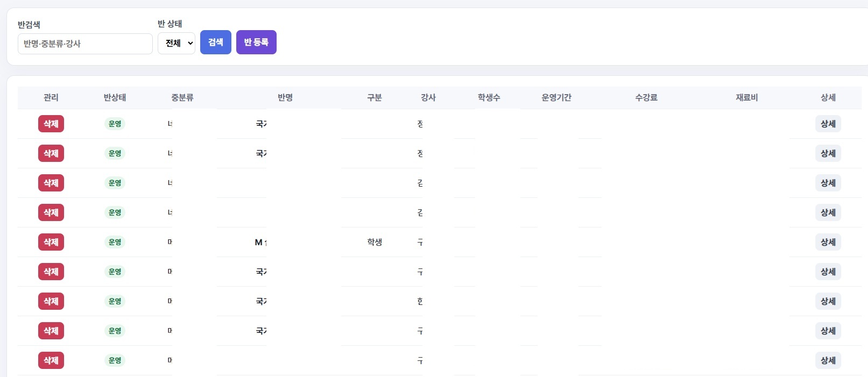Screen dimensions: 868x377
Task: Click the 학생 cell in 구분 column
Action: [375, 242]
